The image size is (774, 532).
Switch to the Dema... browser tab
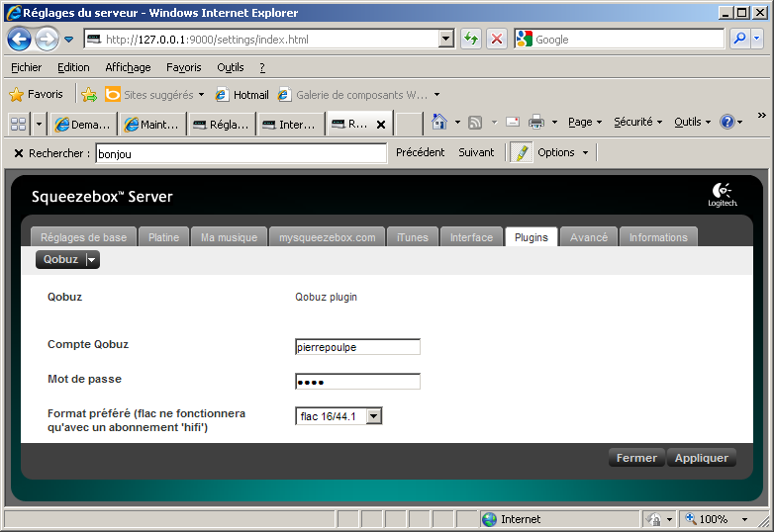point(82,125)
